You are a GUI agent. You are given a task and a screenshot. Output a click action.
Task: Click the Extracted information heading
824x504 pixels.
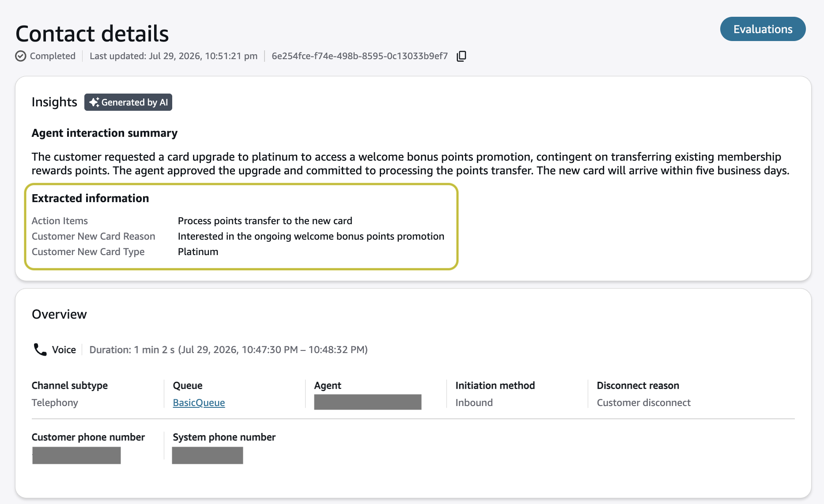coord(91,198)
